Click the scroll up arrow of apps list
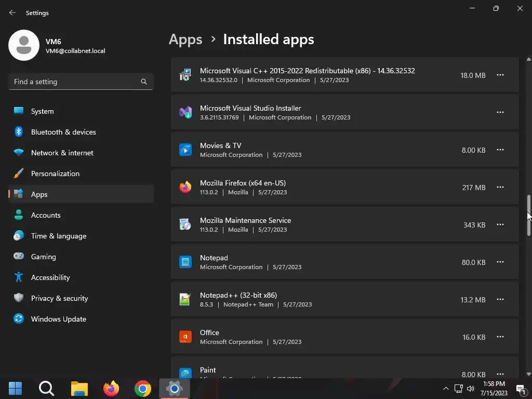 pos(528,59)
